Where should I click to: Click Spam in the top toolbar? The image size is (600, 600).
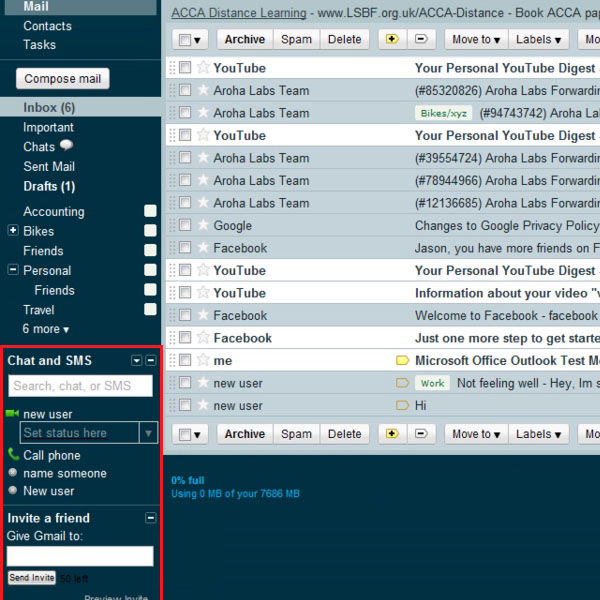point(296,39)
